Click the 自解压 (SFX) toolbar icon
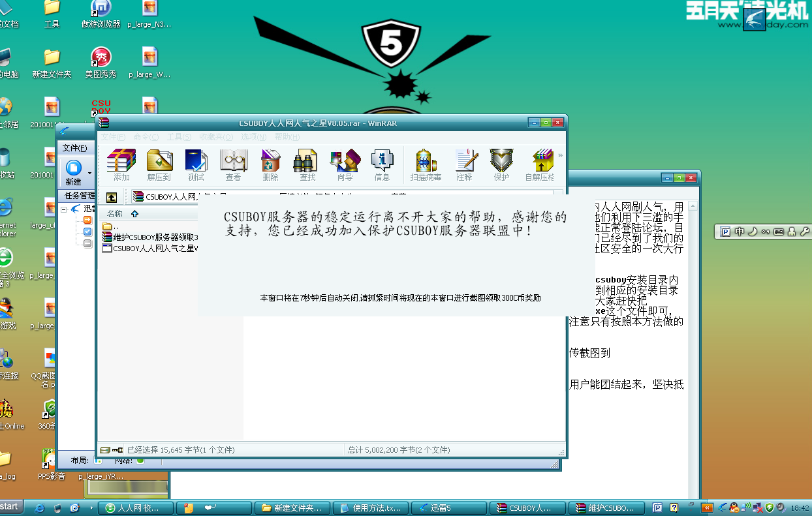The image size is (812, 516). coord(540,164)
